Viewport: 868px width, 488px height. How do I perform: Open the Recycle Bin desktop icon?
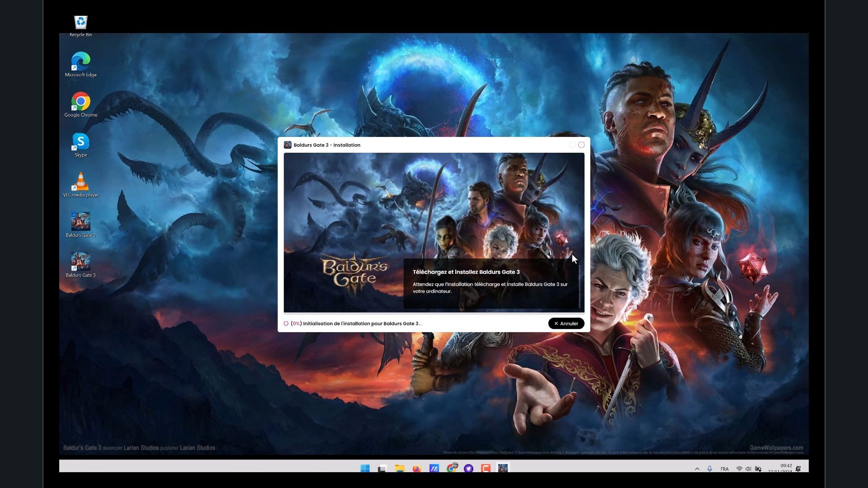coord(80,26)
